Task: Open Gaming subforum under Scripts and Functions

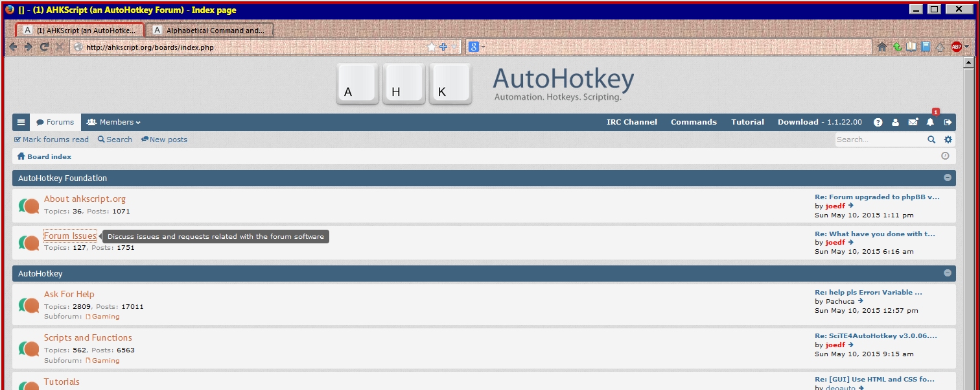Action: [x=102, y=360]
